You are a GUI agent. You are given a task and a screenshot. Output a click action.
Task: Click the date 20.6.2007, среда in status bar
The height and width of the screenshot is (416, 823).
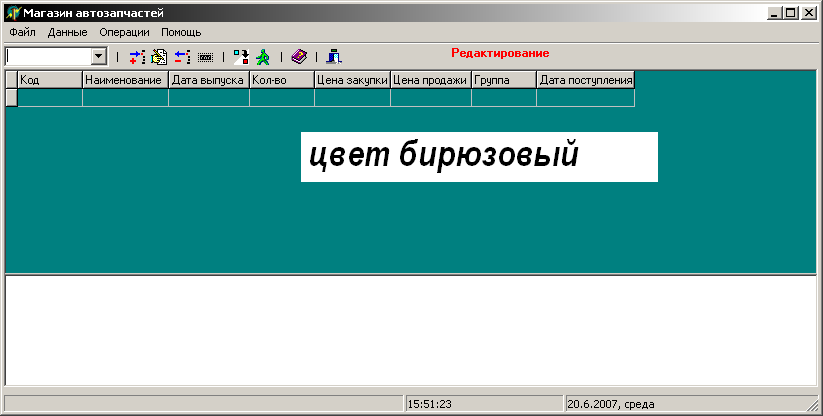pos(610,404)
